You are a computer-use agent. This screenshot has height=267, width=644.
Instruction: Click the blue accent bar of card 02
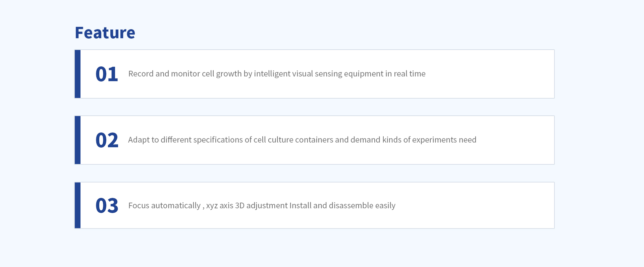(x=77, y=140)
